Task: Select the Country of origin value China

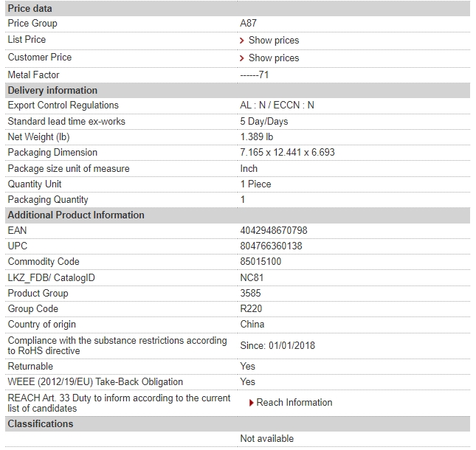Action: (x=252, y=324)
